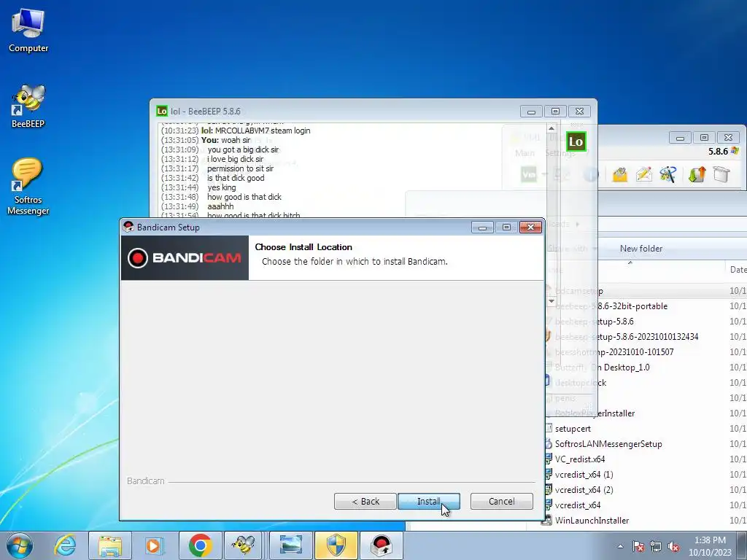Cancel the Bandicam installation
747x560 pixels.
501,502
